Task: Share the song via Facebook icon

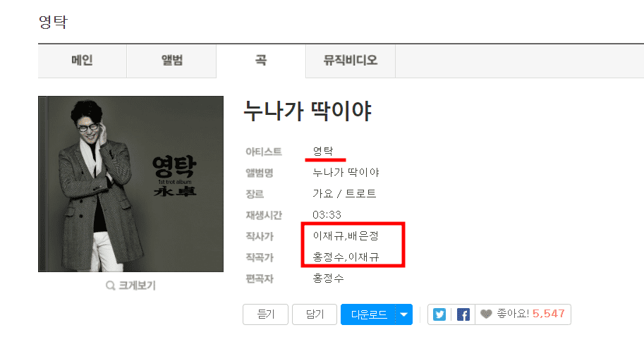Action: [x=463, y=314]
